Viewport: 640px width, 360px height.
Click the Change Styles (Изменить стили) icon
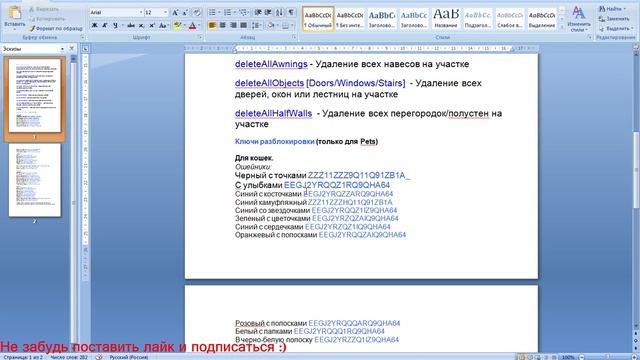tap(579, 19)
